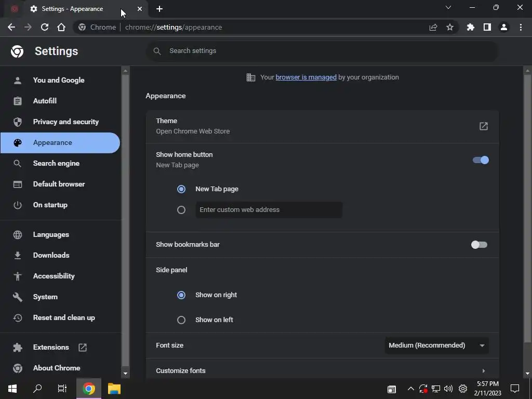Open the Extensions puzzle-piece toolbar icon
This screenshot has height=399, width=532.
(471, 27)
